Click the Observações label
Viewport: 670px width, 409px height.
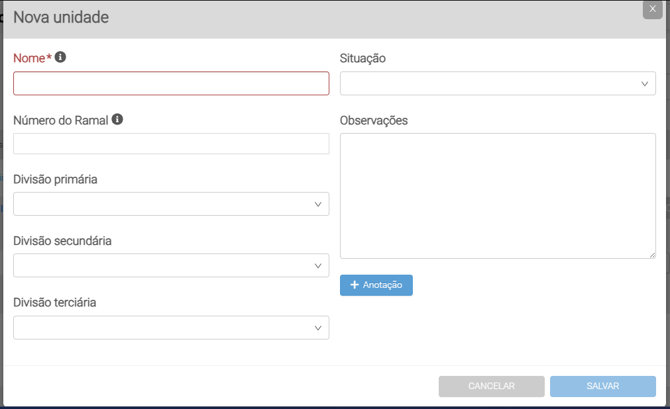(x=374, y=120)
